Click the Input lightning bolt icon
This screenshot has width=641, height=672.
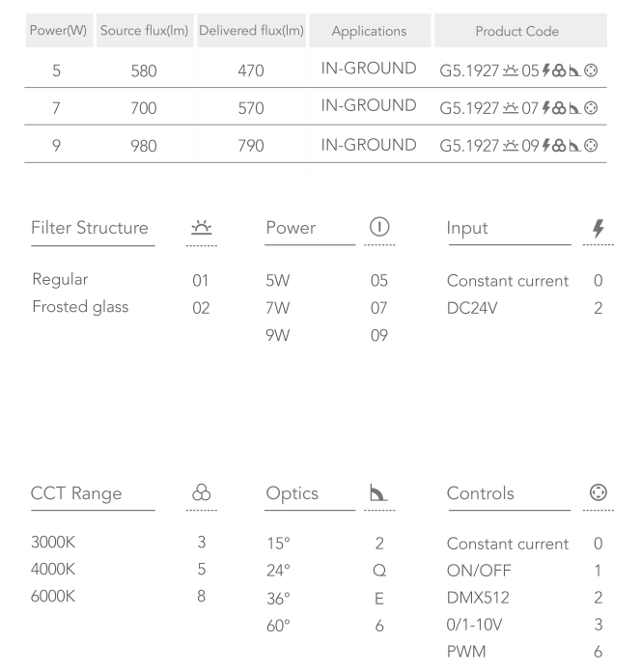[x=599, y=229]
